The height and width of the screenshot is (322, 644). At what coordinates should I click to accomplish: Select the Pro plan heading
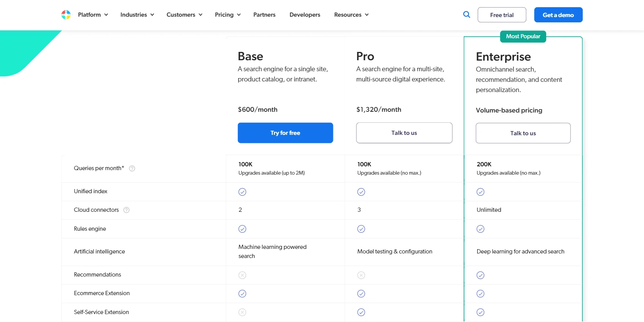[365, 56]
